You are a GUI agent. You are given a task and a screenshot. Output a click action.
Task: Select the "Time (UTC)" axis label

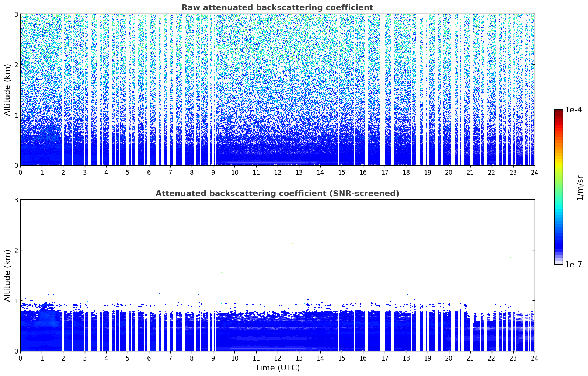click(277, 368)
